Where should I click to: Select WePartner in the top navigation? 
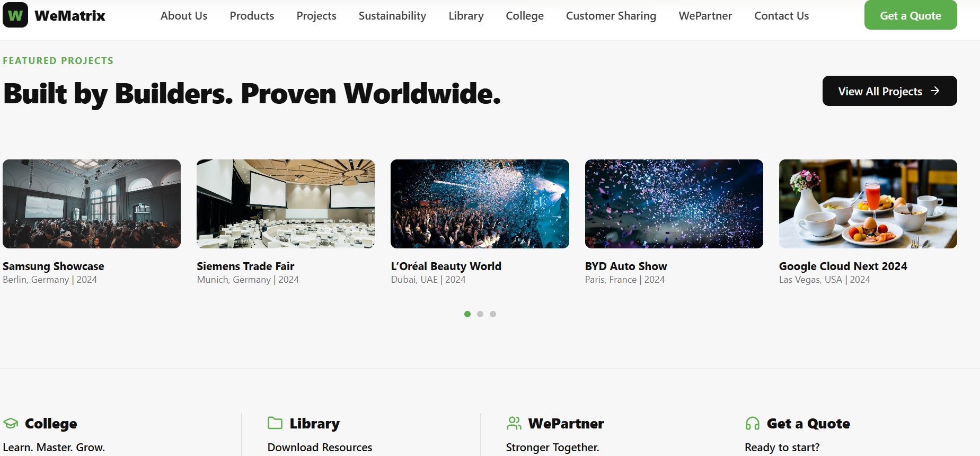coord(705,16)
